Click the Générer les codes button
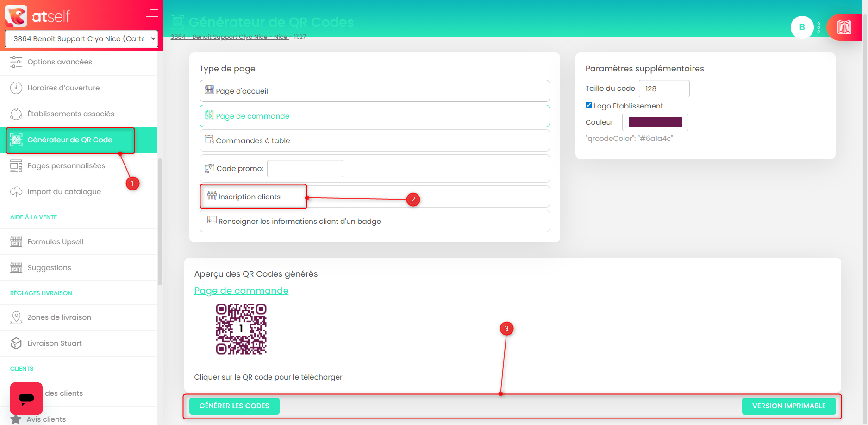This screenshot has height=425, width=868. pyautogui.click(x=234, y=406)
